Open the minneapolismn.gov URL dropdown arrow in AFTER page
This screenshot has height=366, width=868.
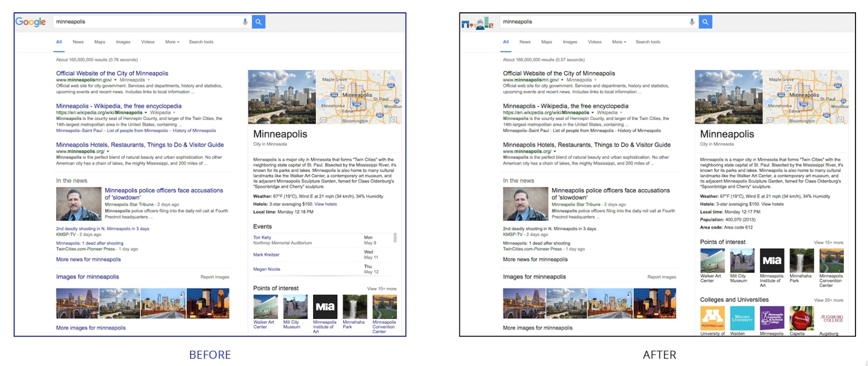(x=562, y=80)
